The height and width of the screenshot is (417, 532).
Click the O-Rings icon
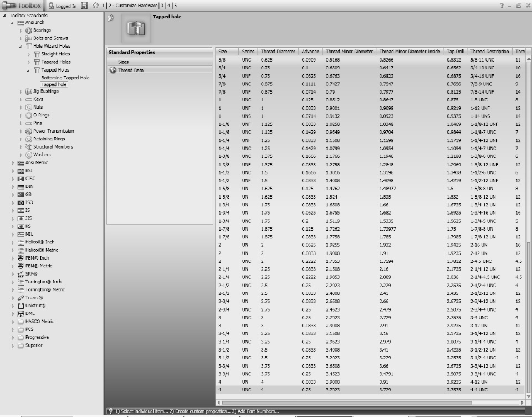(29, 115)
